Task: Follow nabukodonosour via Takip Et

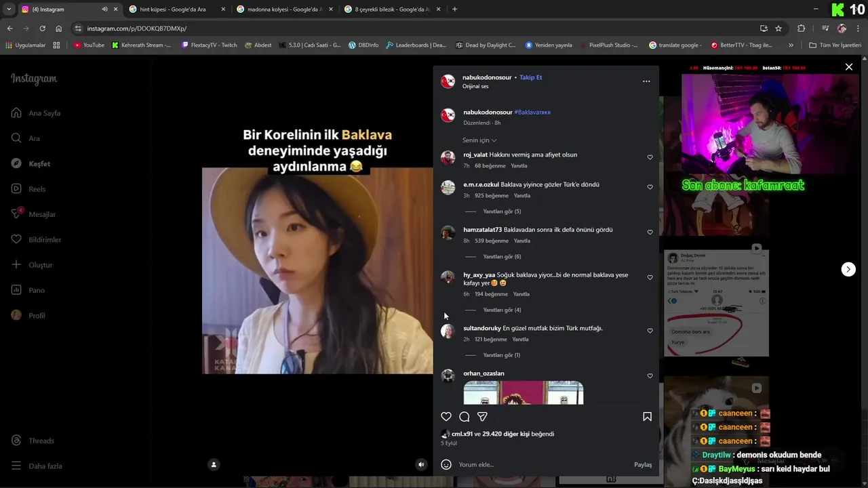Action: [x=531, y=77]
